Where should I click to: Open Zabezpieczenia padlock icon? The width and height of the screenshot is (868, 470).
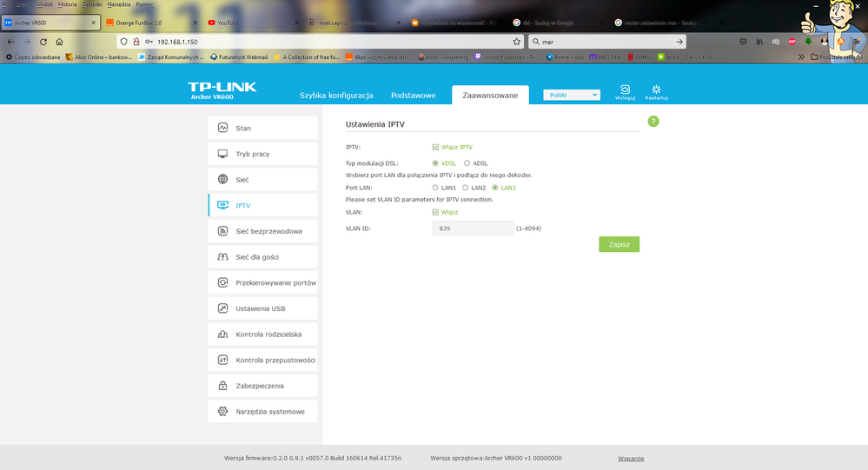pos(222,386)
